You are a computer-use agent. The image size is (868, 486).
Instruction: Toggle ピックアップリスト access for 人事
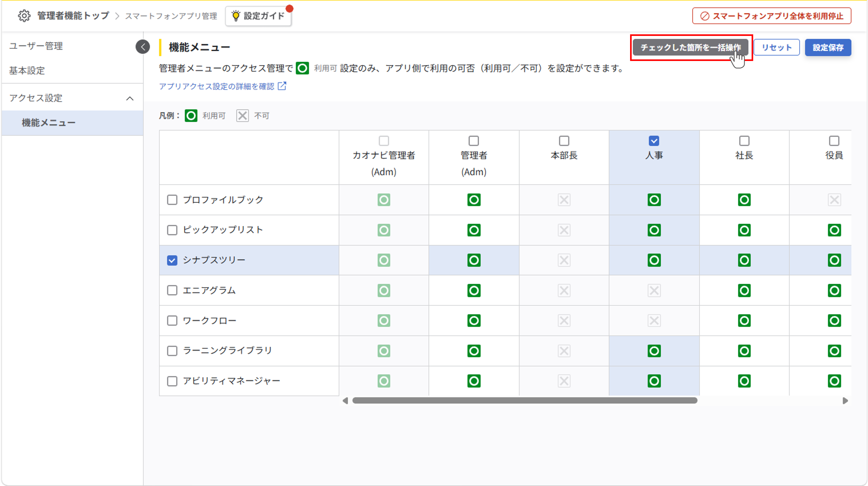(x=654, y=230)
